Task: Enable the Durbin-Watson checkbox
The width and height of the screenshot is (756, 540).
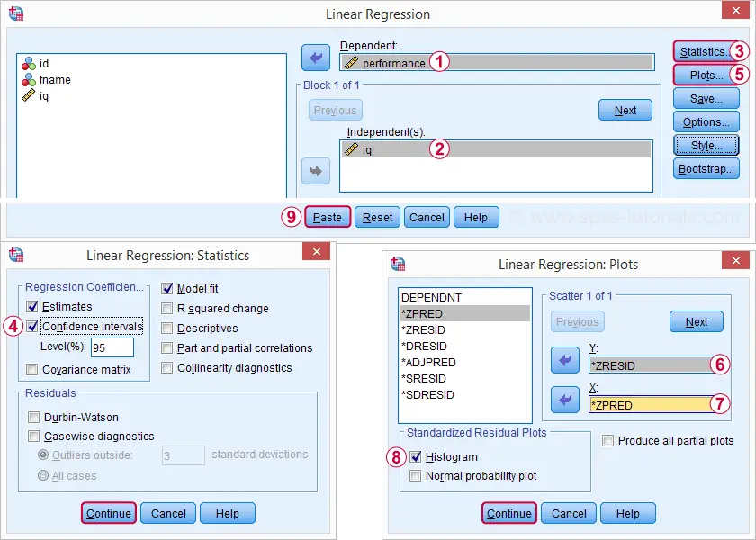Action: pos(34,417)
